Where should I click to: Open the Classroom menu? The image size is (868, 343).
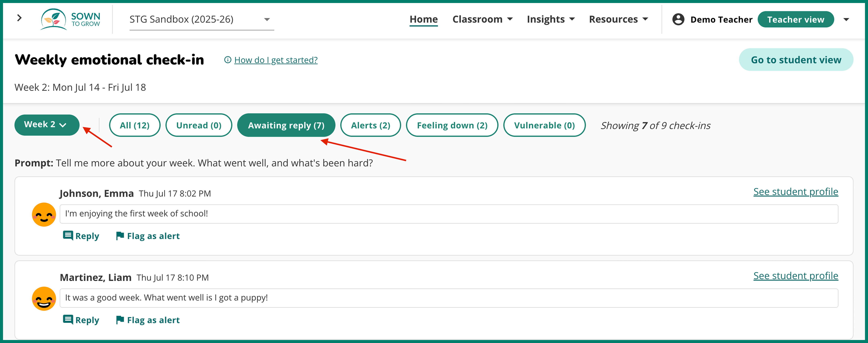click(482, 19)
